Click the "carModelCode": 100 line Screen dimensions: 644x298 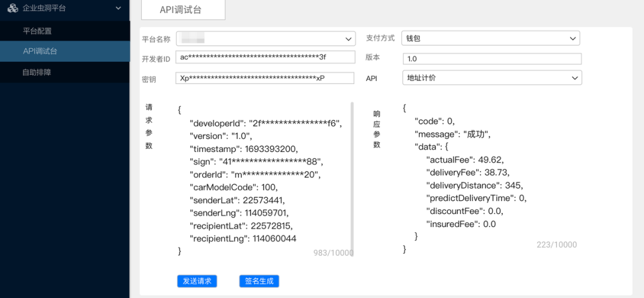pyautogui.click(x=234, y=187)
